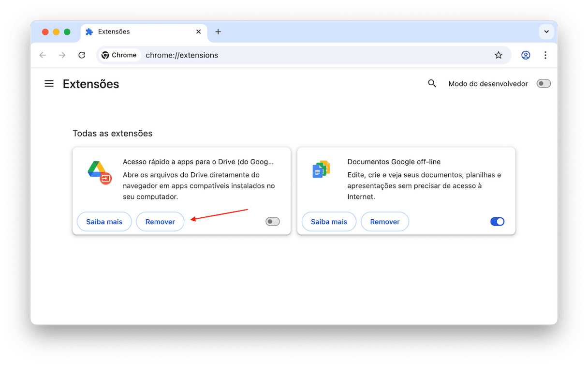Screen dimensions: 588x365
Task: Click the green fullscreen window button
Action: [x=67, y=32]
